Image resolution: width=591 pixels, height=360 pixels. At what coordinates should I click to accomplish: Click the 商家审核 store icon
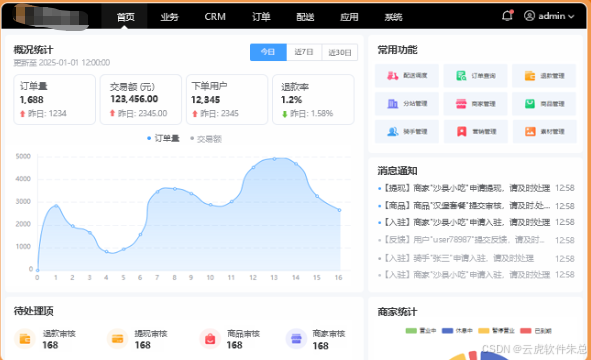pos(296,339)
